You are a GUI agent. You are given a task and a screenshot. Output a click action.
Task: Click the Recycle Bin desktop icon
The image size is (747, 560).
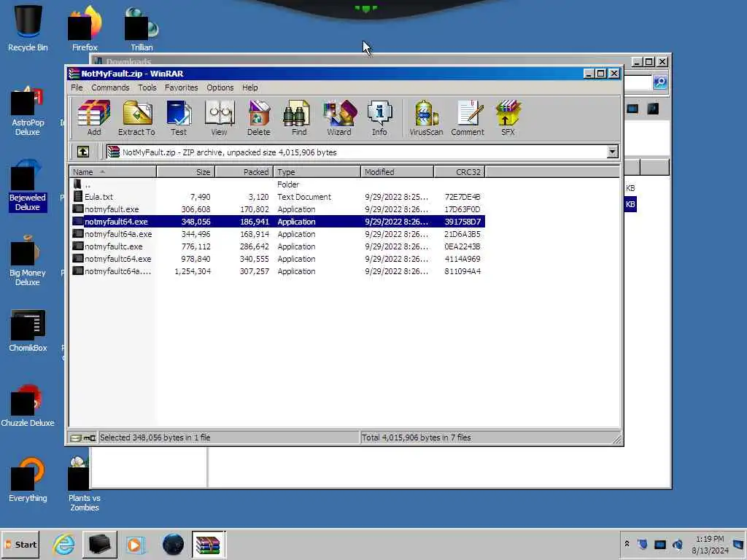[x=28, y=28]
